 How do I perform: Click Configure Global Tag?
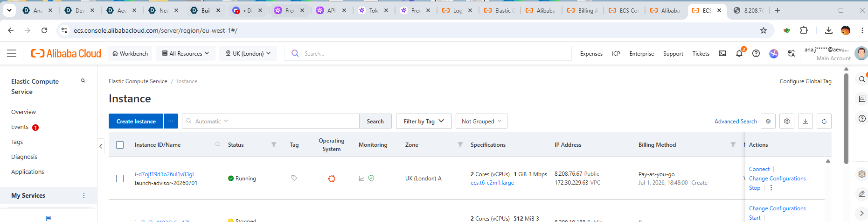(806, 81)
